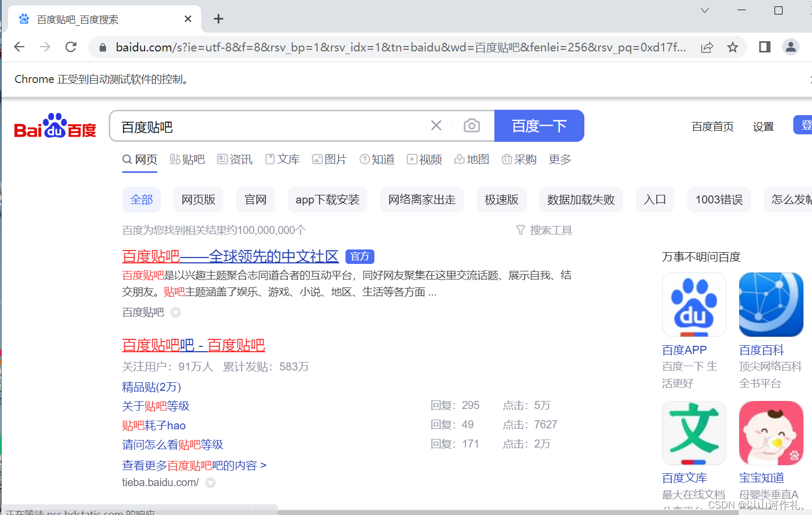Select the 网页版 filter chip
The width and height of the screenshot is (812, 515).
[198, 200]
